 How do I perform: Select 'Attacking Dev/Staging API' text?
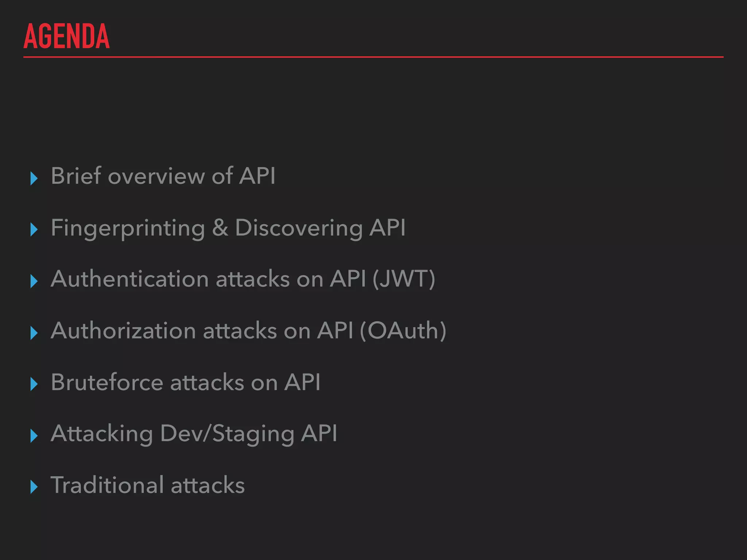194,435
